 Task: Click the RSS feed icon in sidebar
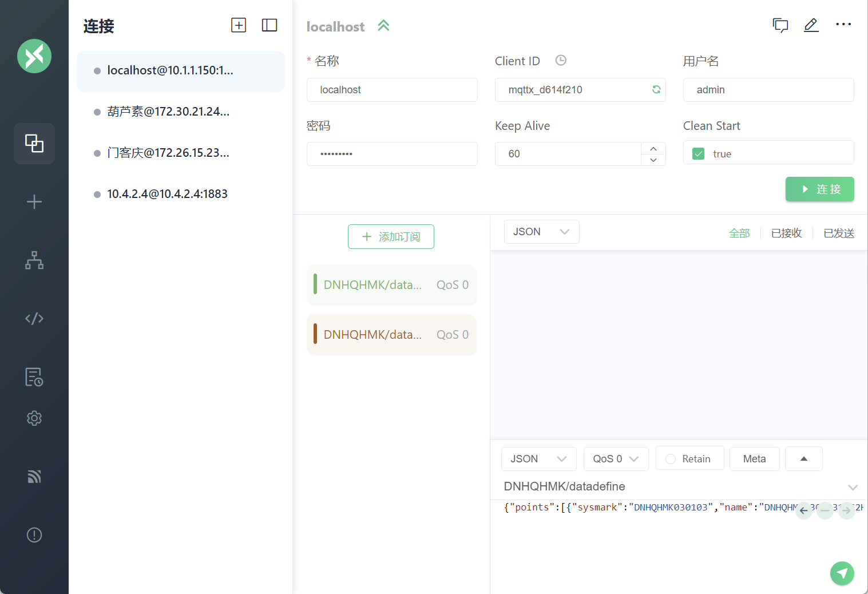point(34,476)
